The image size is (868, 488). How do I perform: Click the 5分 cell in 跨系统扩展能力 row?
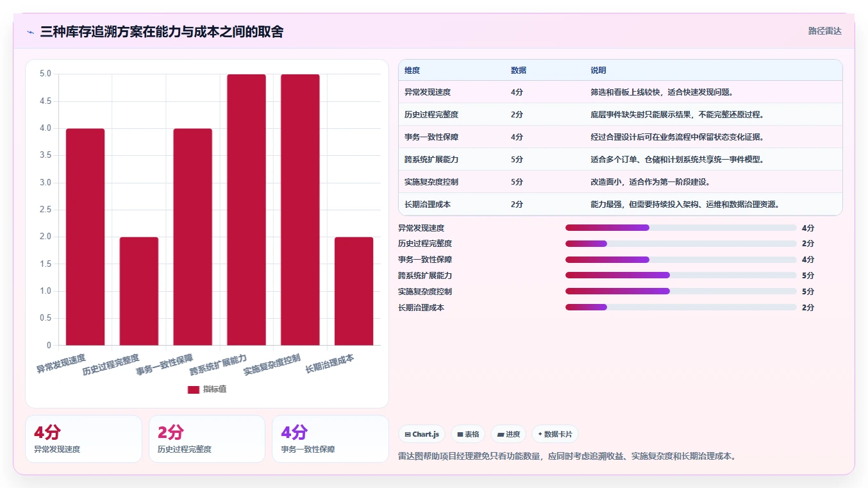point(517,160)
